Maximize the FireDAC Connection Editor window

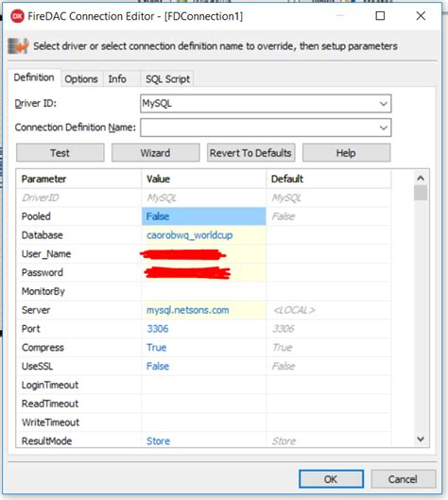tap(380, 16)
